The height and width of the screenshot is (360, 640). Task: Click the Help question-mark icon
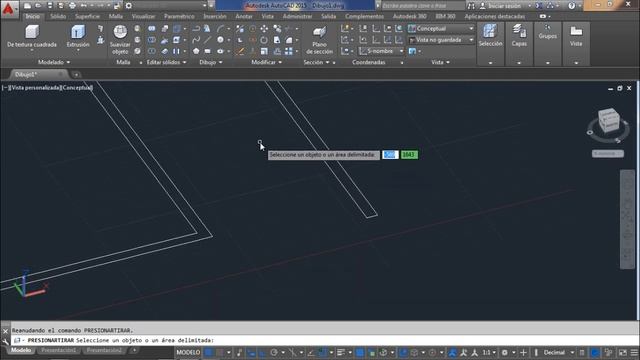point(571,6)
